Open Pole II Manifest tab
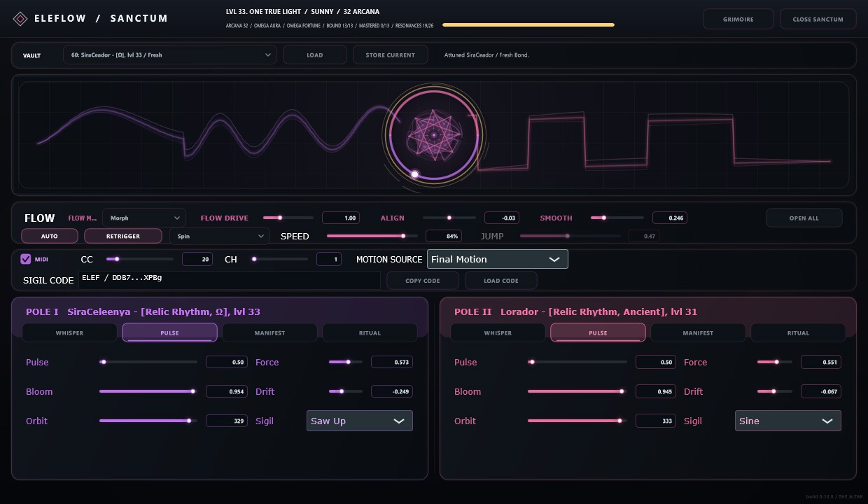The image size is (868, 504). pos(698,332)
